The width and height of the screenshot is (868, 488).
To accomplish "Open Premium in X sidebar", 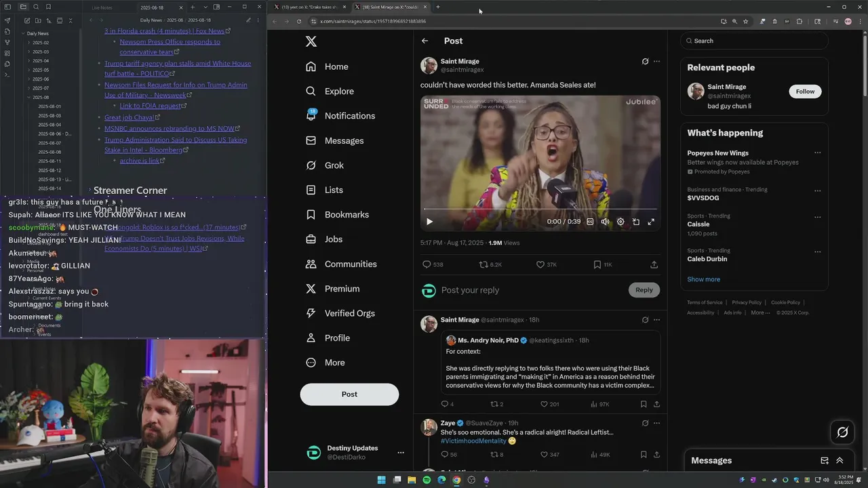I will [x=333, y=289].
